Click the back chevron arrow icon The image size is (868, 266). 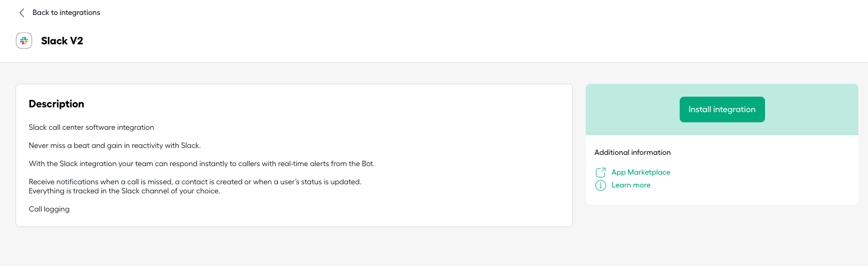[x=22, y=13]
